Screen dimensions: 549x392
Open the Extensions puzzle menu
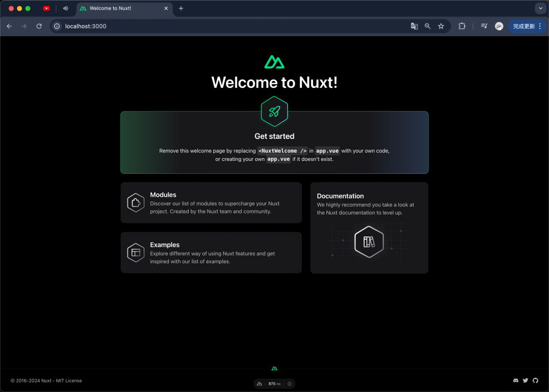click(x=462, y=26)
